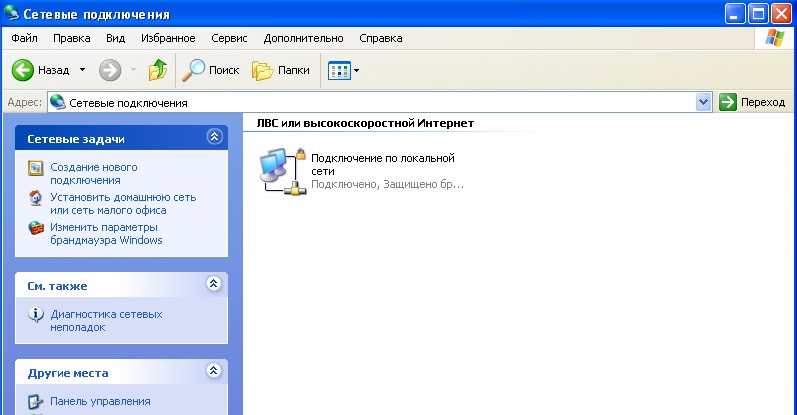Click Установить домашнюю сеть или сеть малого офиса
This screenshot has height=415, width=797.
[123, 203]
